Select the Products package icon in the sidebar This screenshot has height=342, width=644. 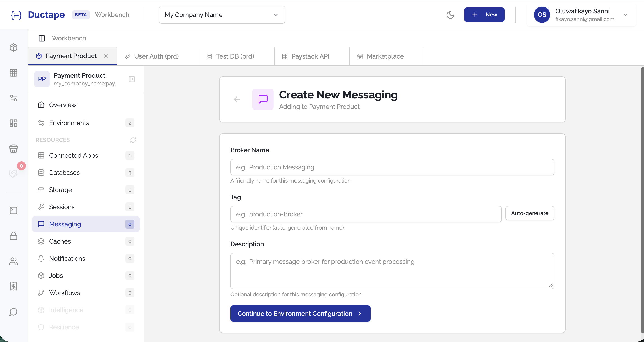(x=14, y=47)
